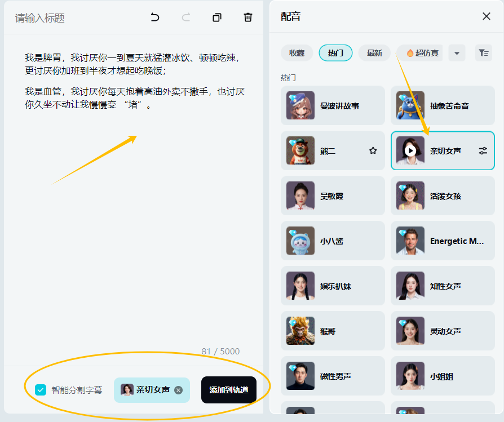
Task: Disable the 智能分割字幕 checkbox
Action: [39, 389]
